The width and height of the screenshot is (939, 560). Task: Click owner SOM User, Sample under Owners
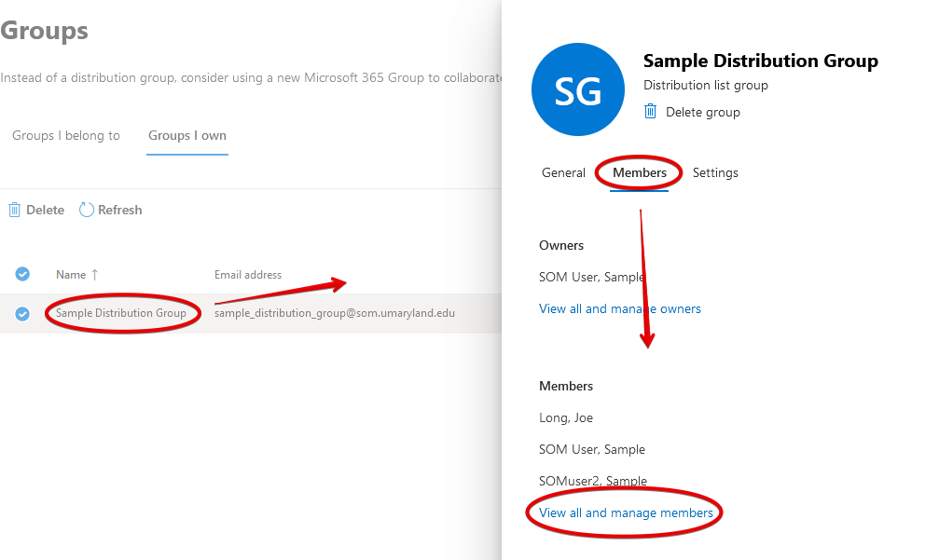tap(591, 277)
